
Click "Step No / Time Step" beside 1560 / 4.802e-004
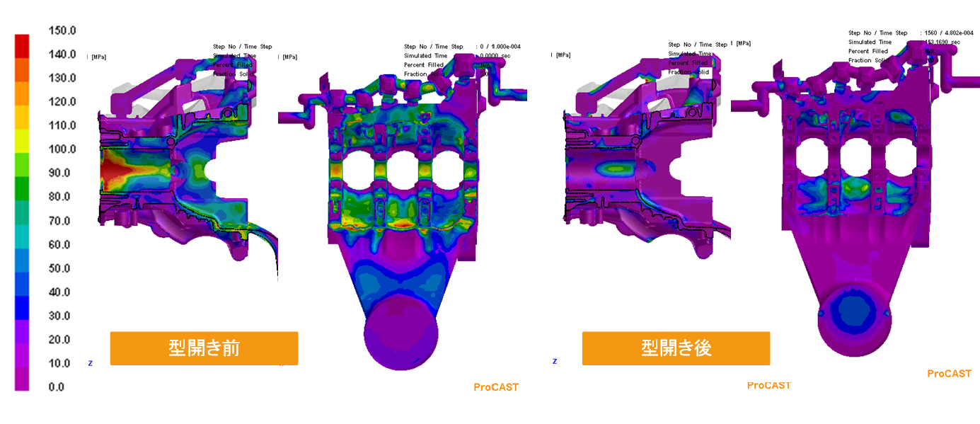tap(878, 33)
